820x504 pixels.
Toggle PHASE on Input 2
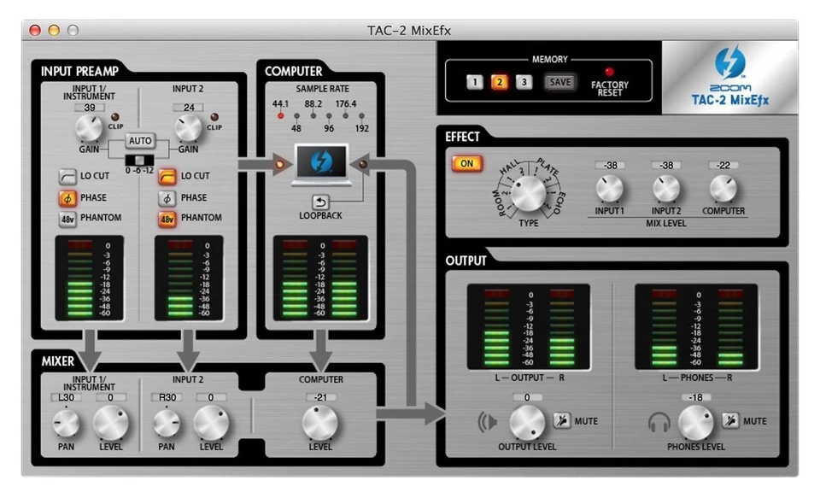click(167, 197)
